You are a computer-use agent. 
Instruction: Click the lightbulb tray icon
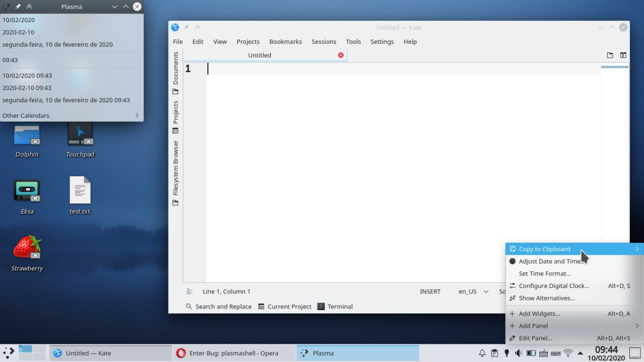point(507,353)
